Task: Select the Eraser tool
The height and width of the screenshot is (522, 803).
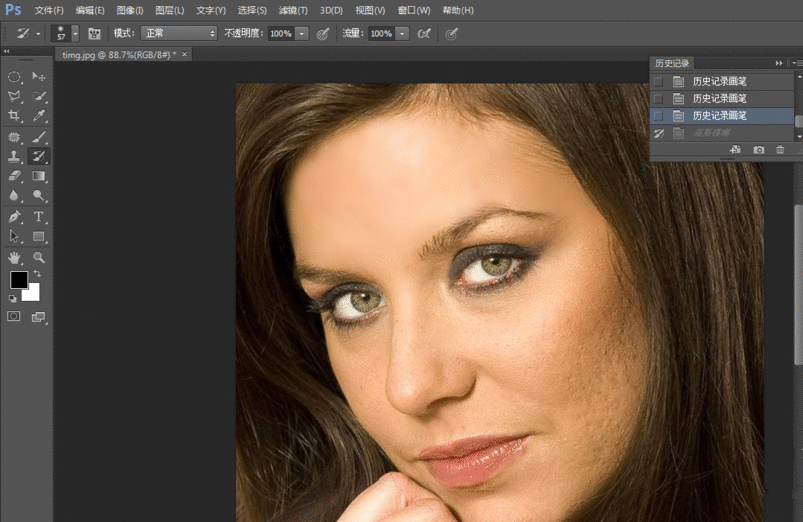Action: pyautogui.click(x=15, y=177)
